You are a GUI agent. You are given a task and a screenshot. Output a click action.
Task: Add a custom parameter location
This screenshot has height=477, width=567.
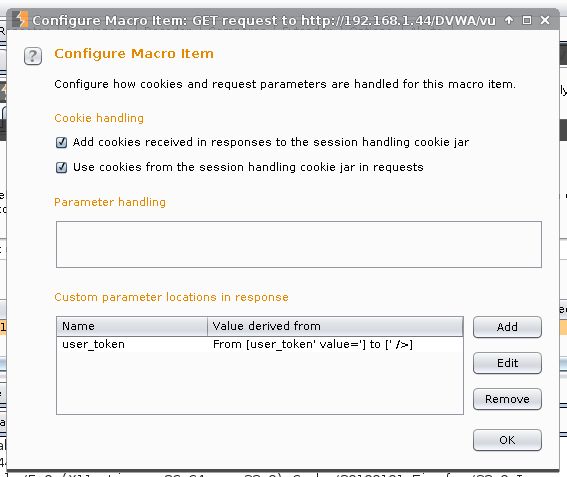pos(507,327)
